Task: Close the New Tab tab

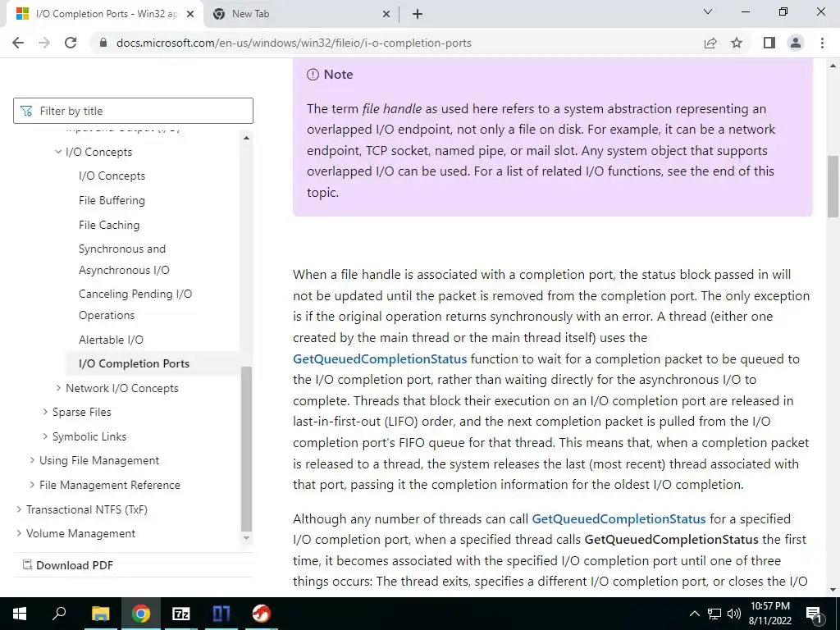Action: pos(386,14)
